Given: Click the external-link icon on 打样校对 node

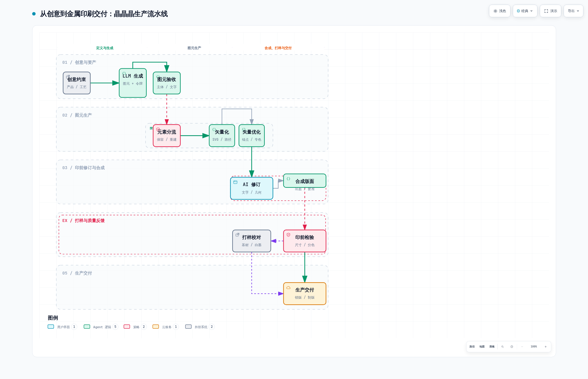Looking at the screenshot, I should coord(237,235).
